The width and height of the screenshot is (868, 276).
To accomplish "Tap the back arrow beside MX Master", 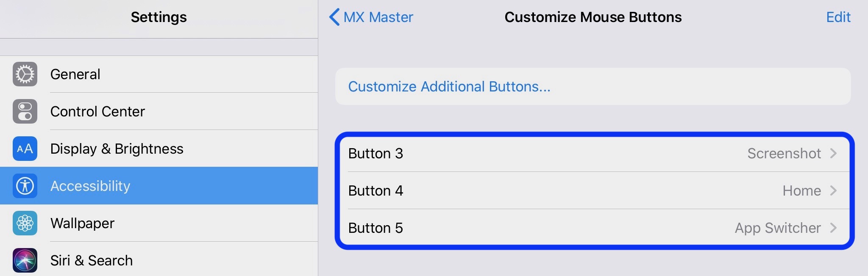I will [x=334, y=17].
